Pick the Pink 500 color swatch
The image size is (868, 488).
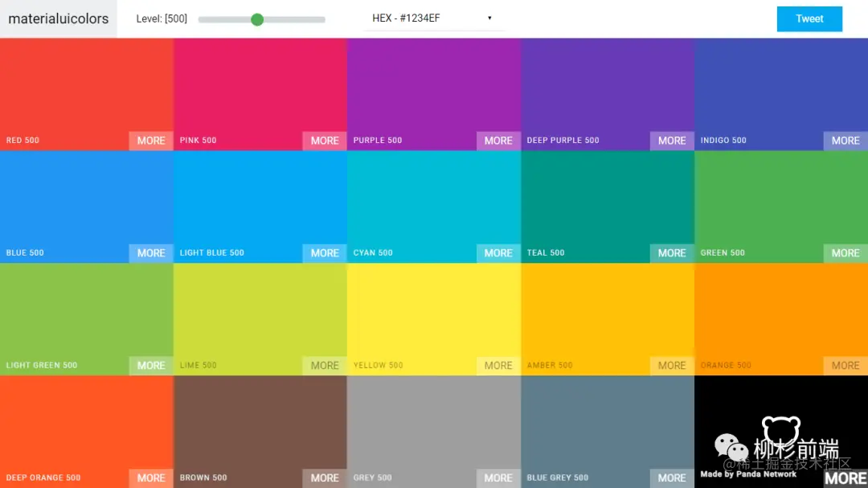(260, 94)
